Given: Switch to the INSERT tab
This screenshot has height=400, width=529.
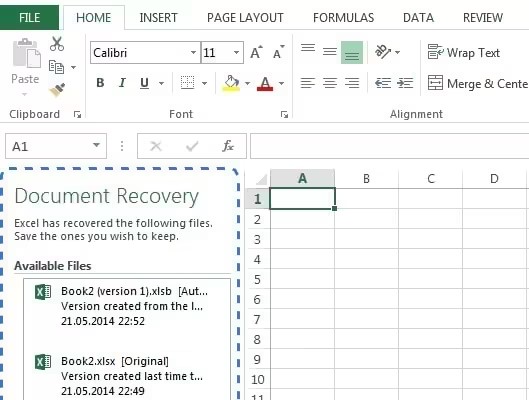Looking at the screenshot, I should tap(158, 18).
